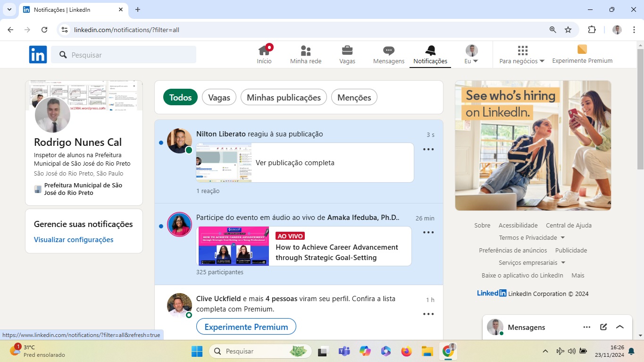This screenshot has width=644, height=362.
Task: Select the Vagas filter pill
Action: (219, 97)
